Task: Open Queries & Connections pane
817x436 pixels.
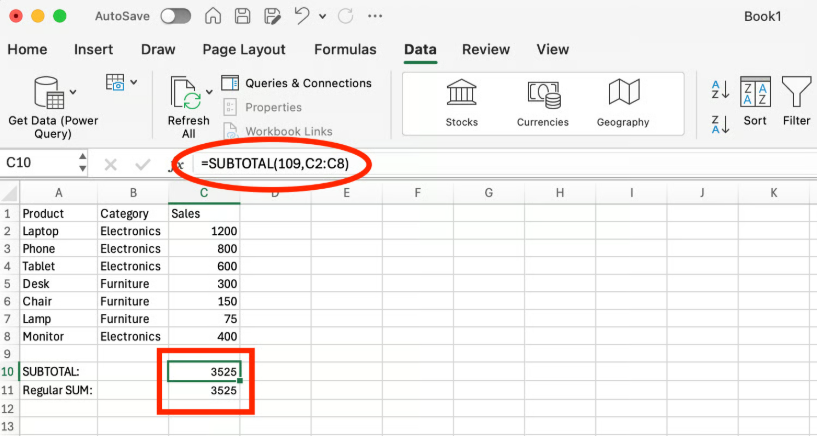Action: point(296,83)
